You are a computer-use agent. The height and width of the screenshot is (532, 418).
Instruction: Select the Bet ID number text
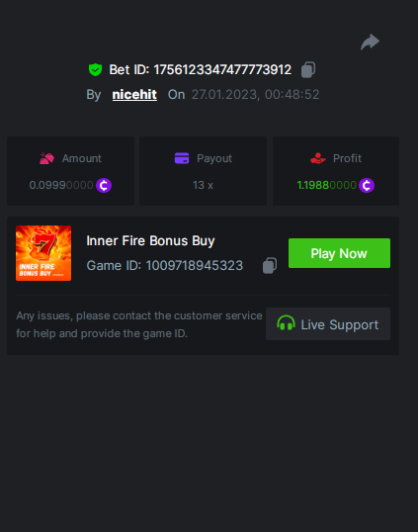click(222, 69)
